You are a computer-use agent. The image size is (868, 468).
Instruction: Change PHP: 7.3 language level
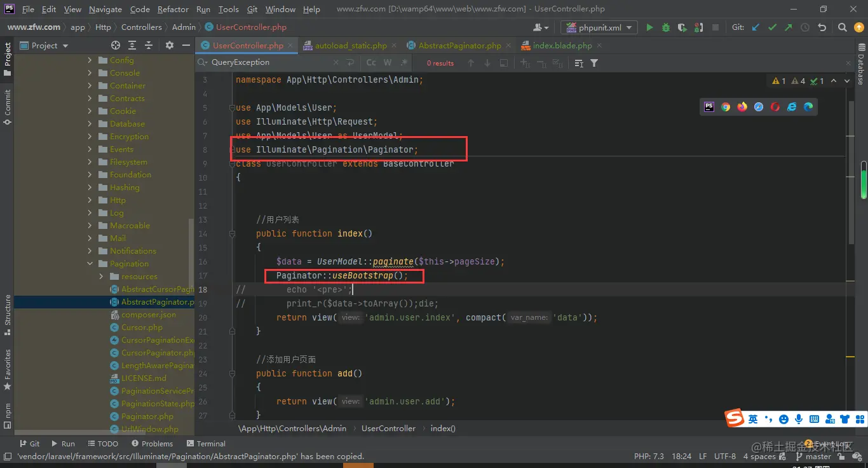[649, 456]
